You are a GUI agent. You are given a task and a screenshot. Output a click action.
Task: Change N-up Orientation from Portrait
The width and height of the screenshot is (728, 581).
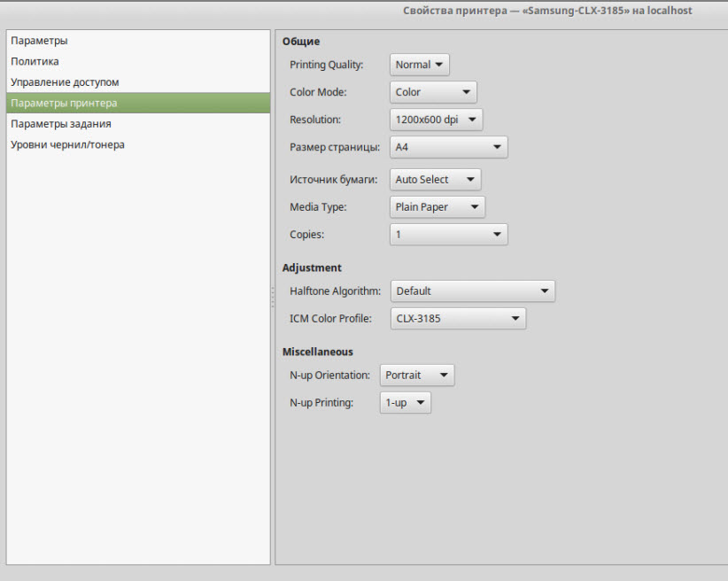coord(417,376)
